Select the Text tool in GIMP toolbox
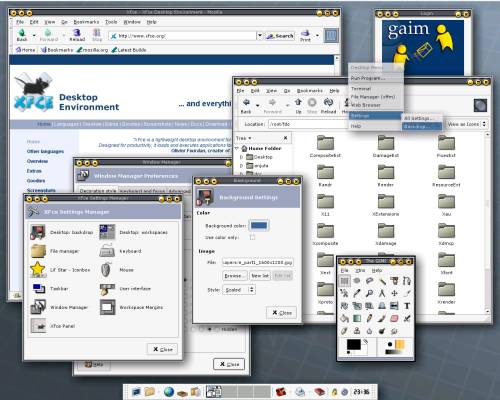 click(407, 306)
